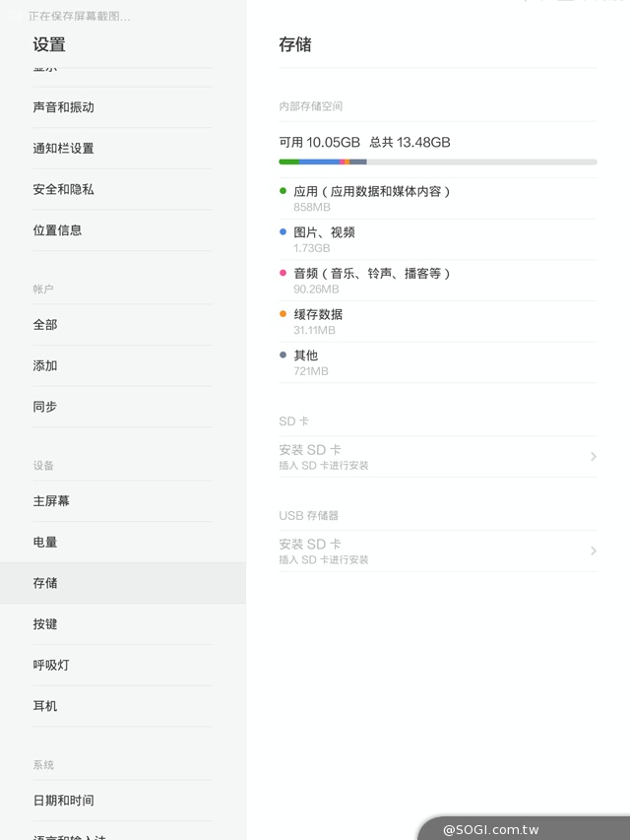
Task: Click blue dot beside 图片、视频 entry
Action: [x=283, y=232]
